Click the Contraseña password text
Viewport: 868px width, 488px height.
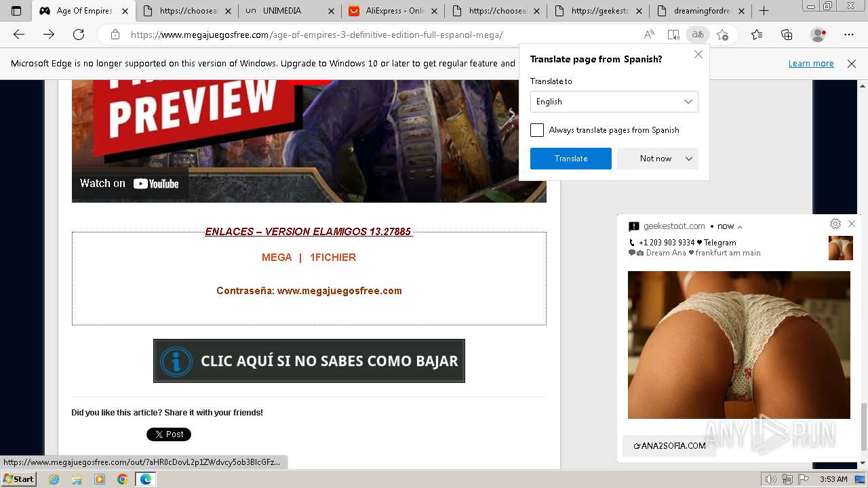tap(309, 291)
